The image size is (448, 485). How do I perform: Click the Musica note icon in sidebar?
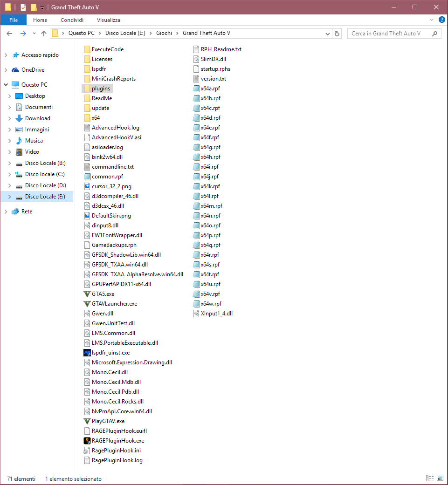[19, 141]
